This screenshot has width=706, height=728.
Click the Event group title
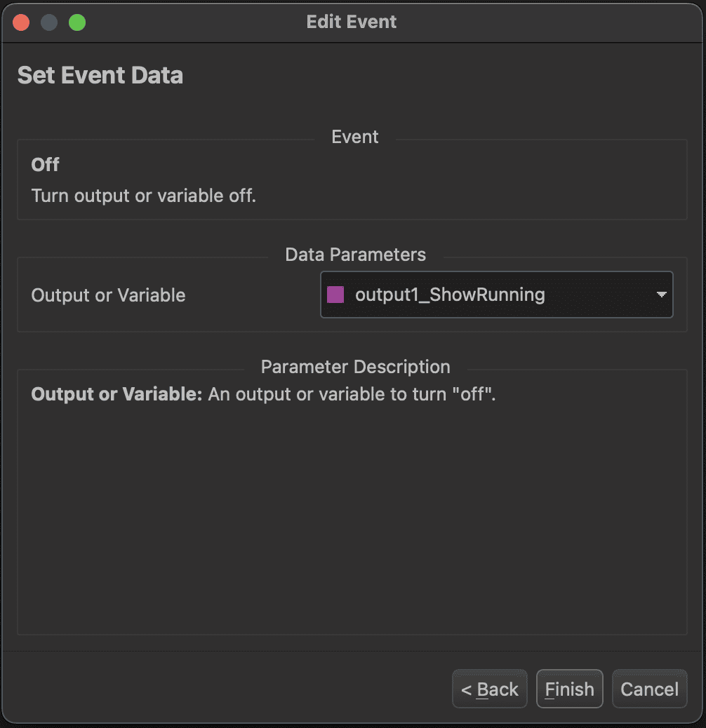tap(354, 137)
